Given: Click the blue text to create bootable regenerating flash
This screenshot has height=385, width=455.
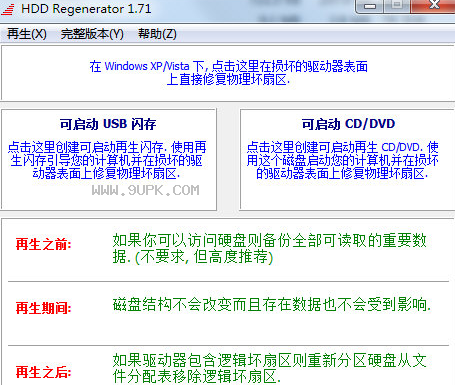Looking at the screenshot, I should [107, 160].
